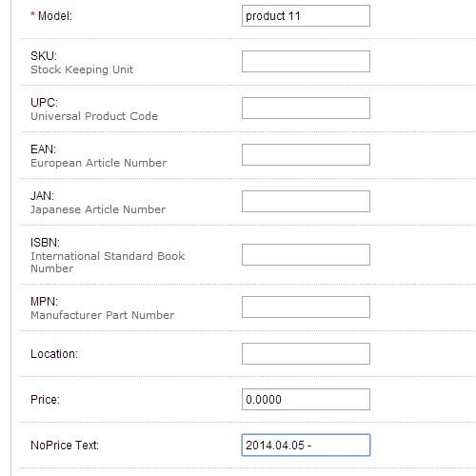Click the Manufacturer Part Number description

[102, 315]
